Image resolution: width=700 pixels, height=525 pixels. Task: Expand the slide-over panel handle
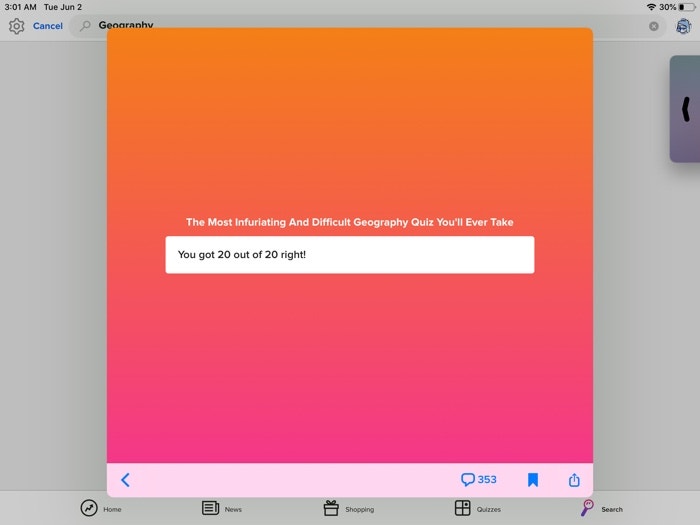click(x=686, y=109)
